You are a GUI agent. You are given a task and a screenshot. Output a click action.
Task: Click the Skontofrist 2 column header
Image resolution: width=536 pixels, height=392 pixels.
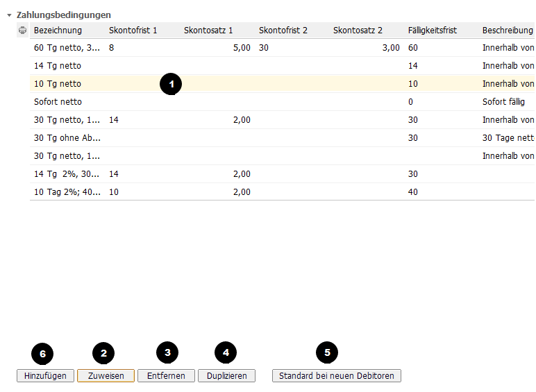283,31
